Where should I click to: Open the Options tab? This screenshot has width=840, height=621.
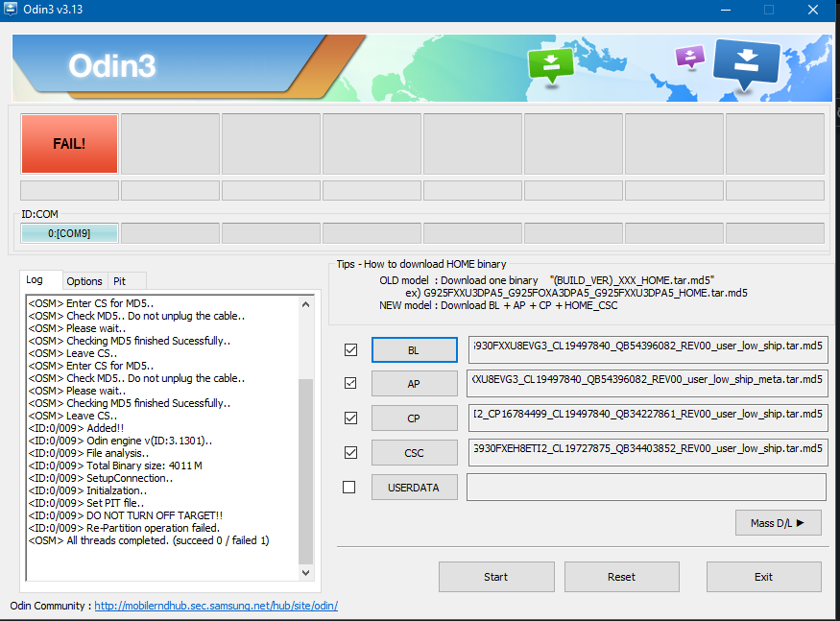(x=84, y=281)
